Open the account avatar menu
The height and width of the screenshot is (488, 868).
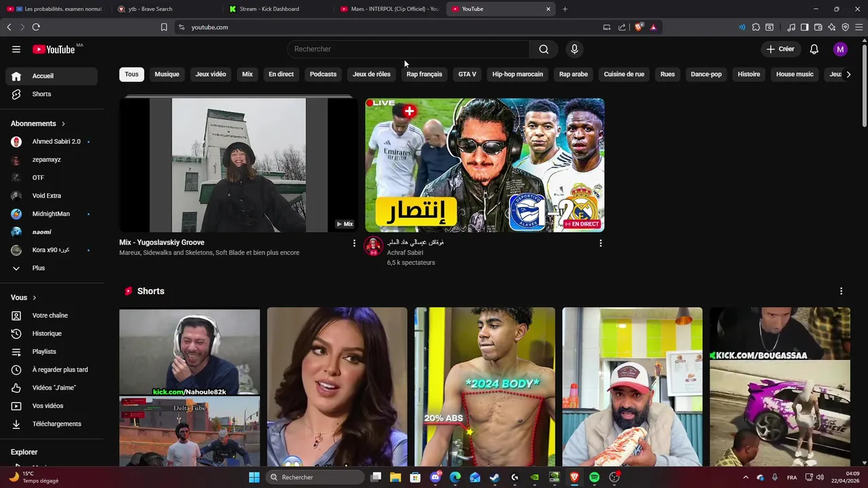[840, 49]
